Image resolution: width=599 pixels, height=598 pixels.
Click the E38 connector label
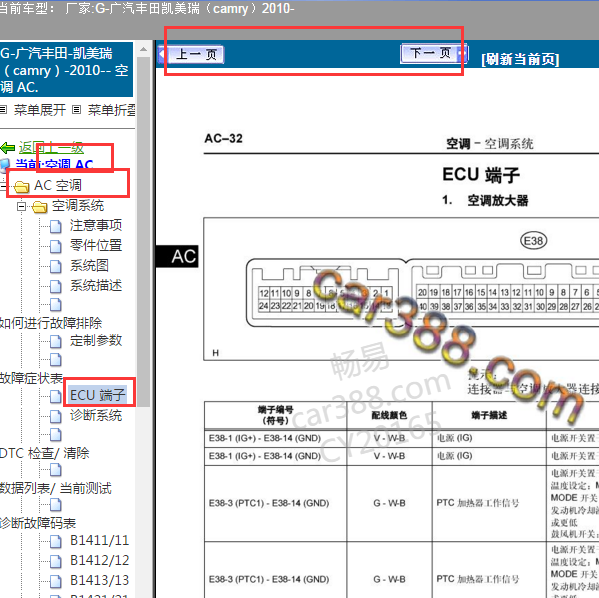533,241
